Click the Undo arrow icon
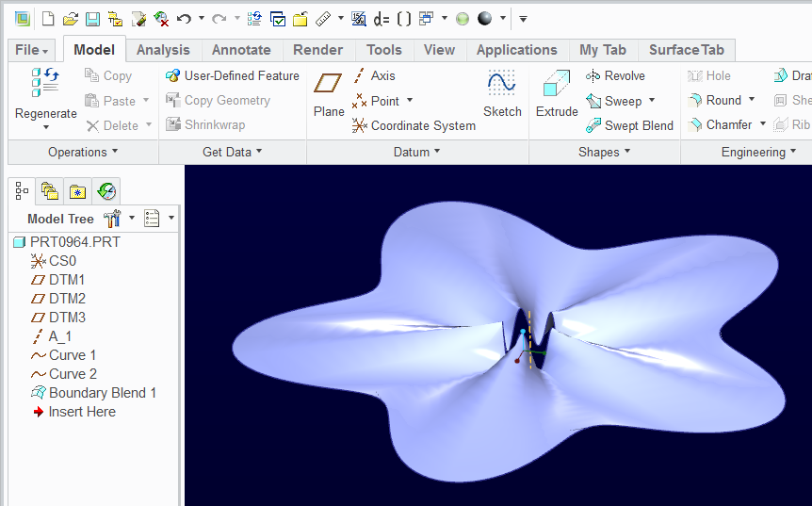 click(185, 19)
